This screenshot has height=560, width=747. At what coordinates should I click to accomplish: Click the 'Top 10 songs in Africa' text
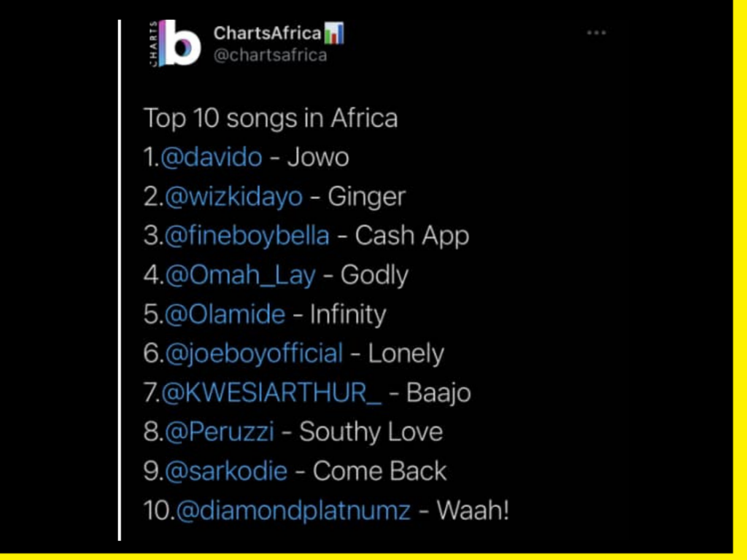(271, 119)
